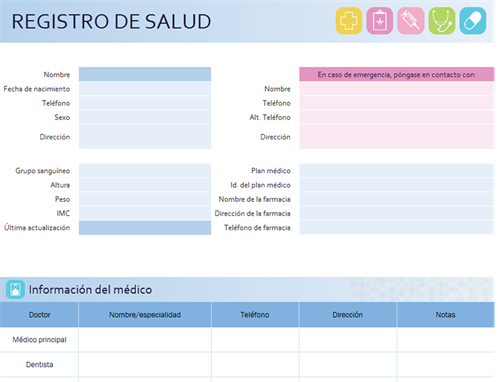The height and width of the screenshot is (382, 498).
Task: Click the Nombre/especialidad cell for Médico principal
Action: [145, 340]
